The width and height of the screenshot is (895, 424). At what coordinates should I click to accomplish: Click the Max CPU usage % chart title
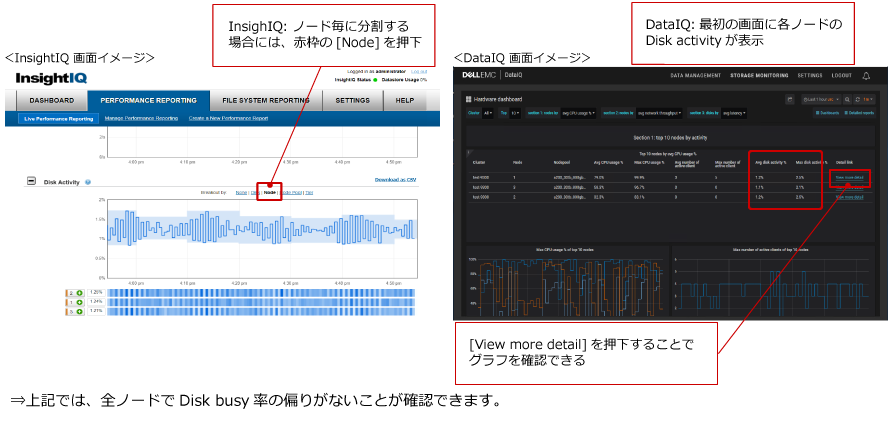tap(567, 250)
